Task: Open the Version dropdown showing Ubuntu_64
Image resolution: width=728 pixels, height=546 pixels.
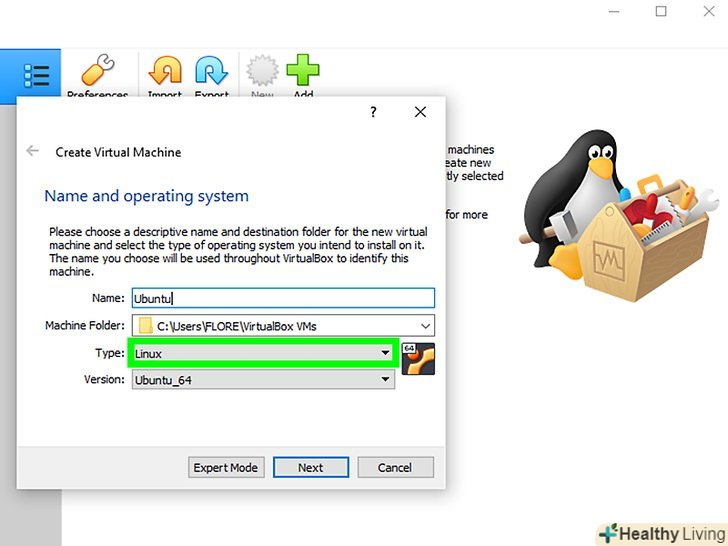Action: click(263, 380)
